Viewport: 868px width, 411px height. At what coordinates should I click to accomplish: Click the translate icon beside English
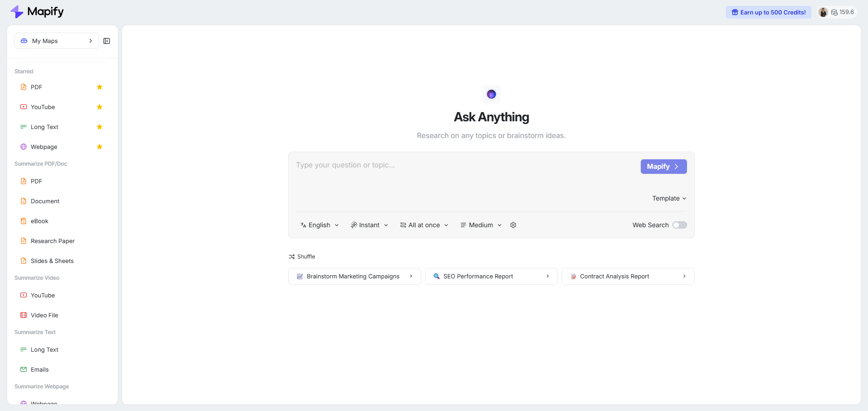coord(303,225)
